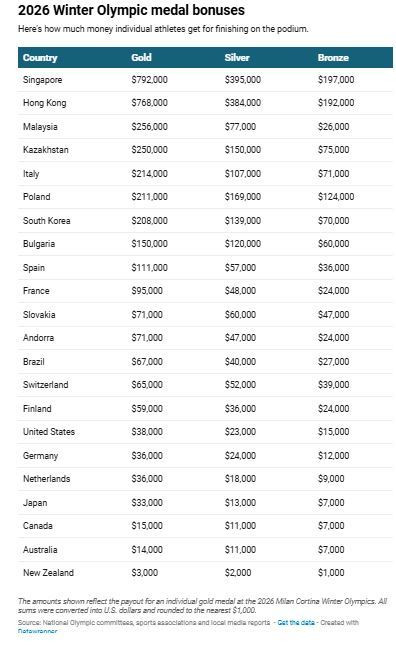The height and width of the screenshot is (645, 396).
Task: Click the Bronze column header
Action: 333,58
